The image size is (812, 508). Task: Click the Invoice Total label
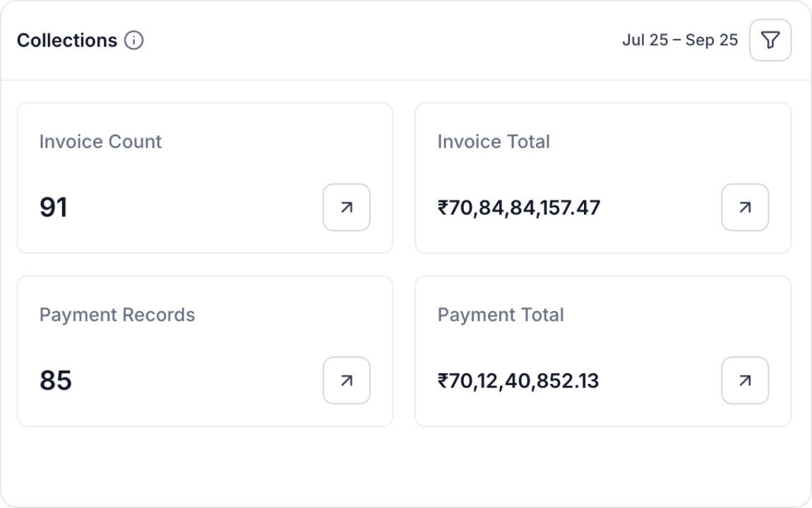pos(494,141)
